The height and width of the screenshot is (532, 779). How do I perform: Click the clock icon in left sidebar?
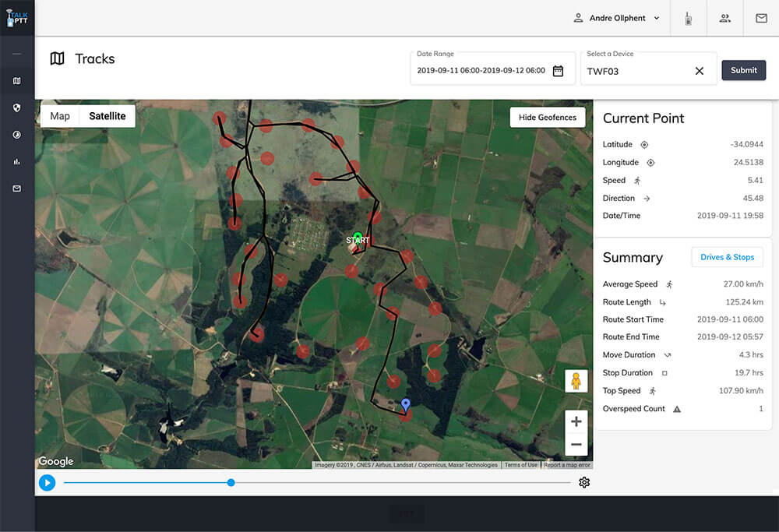coord(17,135)
